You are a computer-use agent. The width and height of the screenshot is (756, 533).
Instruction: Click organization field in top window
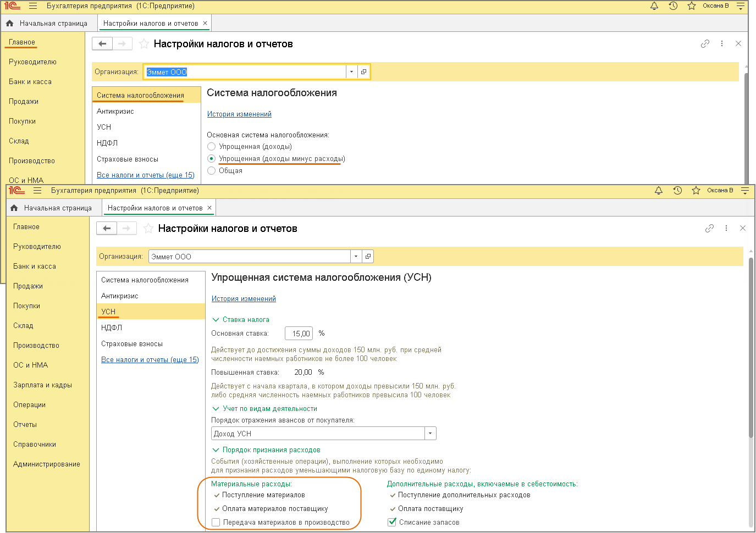click(245, 72)
